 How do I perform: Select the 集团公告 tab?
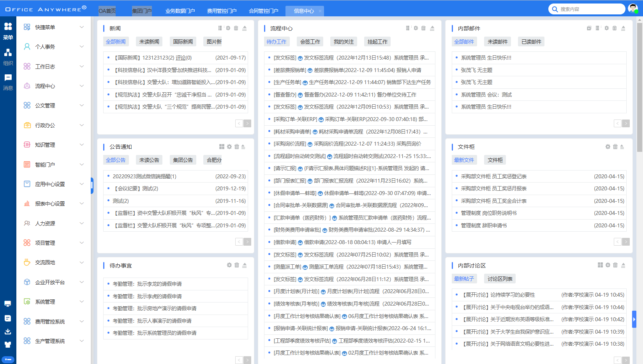(183, 160)
